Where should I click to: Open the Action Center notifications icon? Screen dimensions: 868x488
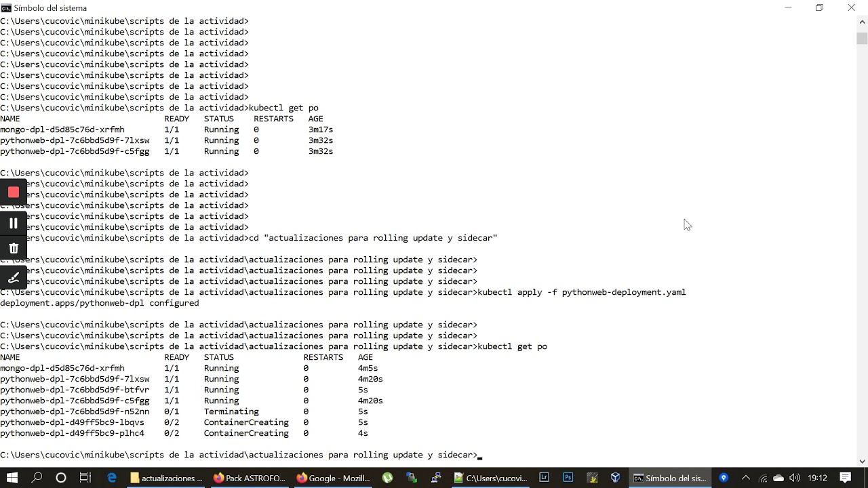846,478
